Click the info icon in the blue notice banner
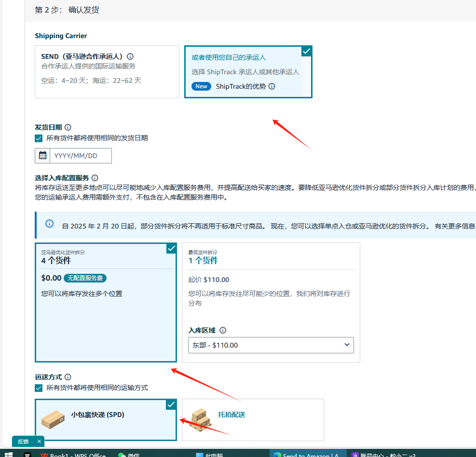 tap(49, 223)
